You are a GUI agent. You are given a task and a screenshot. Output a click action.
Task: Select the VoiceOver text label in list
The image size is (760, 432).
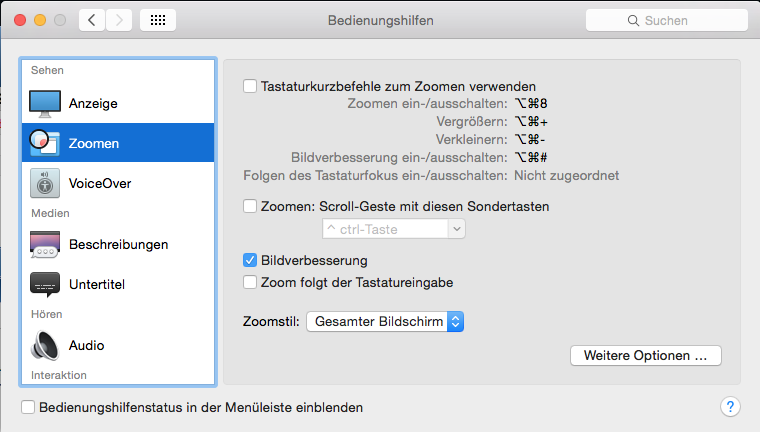coord(100,184)
